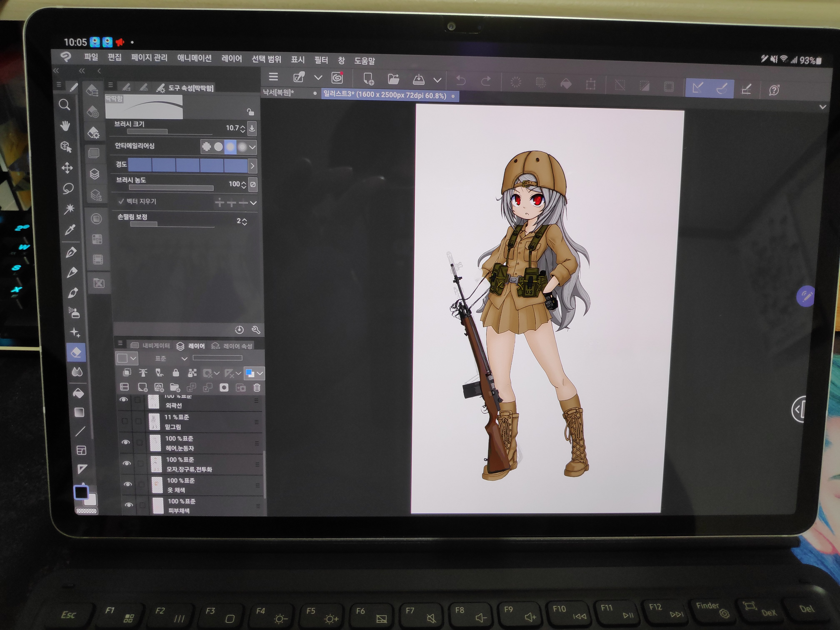
Task: Select the Straight line figure tool
Action: tap(80, 431)
